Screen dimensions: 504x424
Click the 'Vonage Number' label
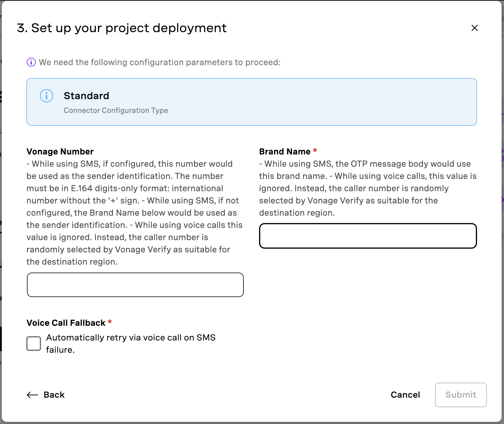60,151
